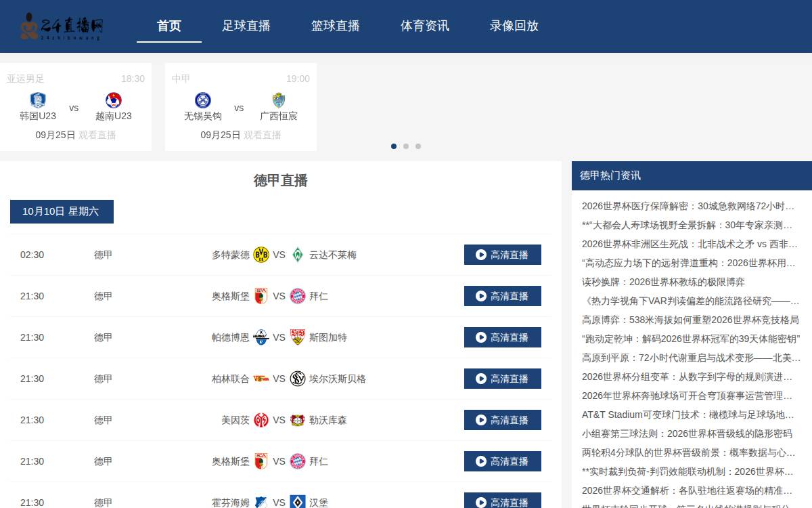Click 奥格斯堡 badge in second match row
Image resolution: width=812 pixels, height=508 pixels.
(261, 296)
